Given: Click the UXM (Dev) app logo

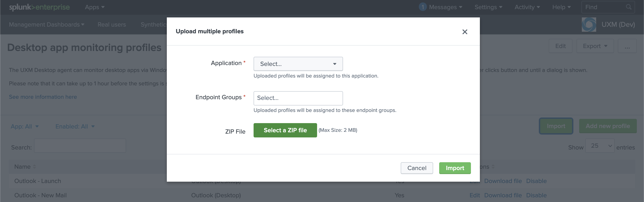Looking at the screenshot, I should coord(589,25).
